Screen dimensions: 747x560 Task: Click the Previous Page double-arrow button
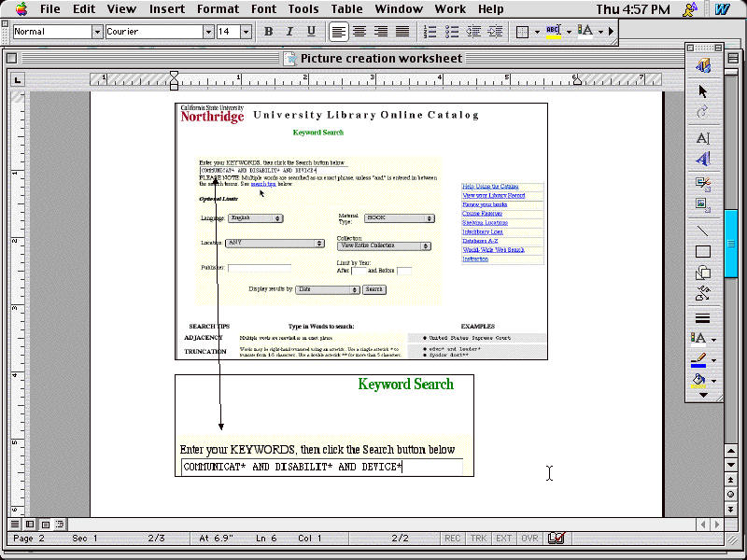[x=731, y=480]
